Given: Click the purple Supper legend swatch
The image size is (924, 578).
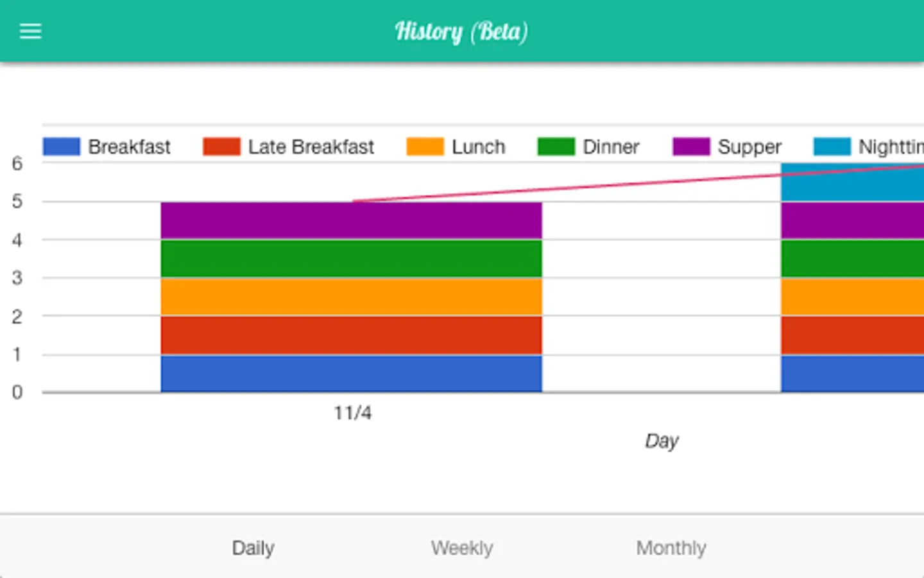Looking at the screenshot, I should pyautogui.click(x=691, y=146).
